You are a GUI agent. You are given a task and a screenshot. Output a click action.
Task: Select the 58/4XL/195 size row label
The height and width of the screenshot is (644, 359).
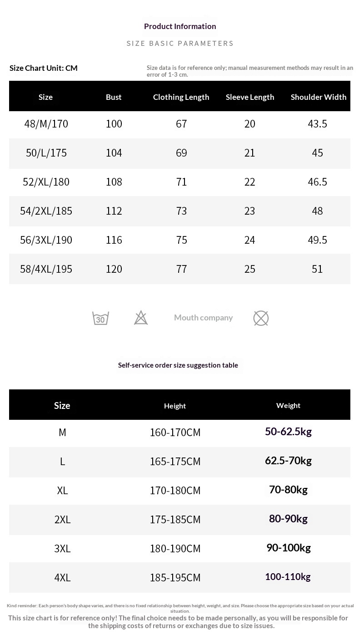[x=46, y=269]
